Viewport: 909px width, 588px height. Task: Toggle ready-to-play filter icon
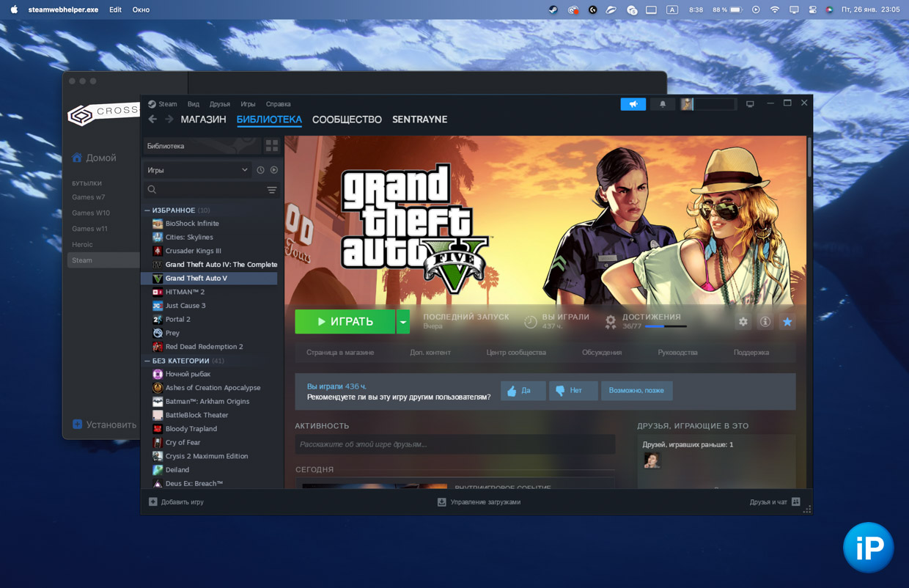[274, 170]
